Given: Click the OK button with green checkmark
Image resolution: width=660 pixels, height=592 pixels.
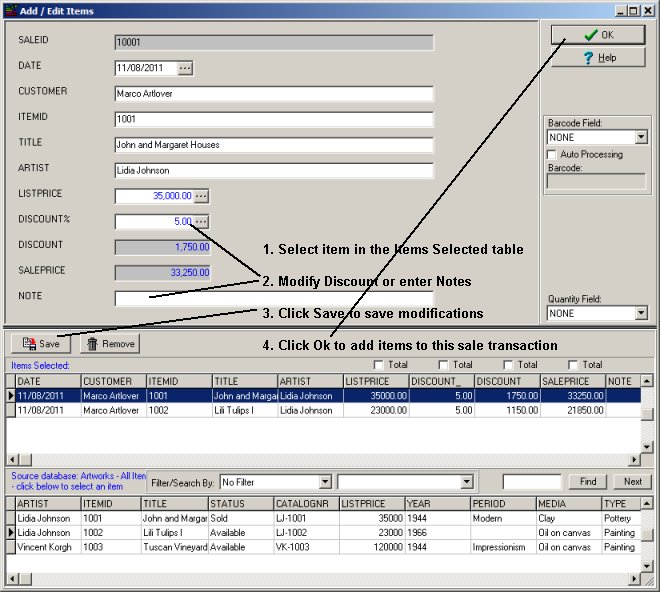Looking at the screenshot, I should [x=598, y=35].
